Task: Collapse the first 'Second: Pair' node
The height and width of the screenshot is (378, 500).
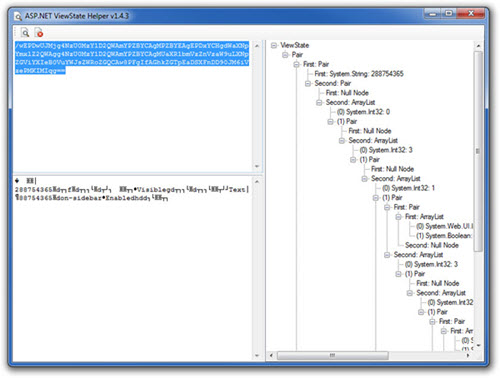Action: (308, 83)
